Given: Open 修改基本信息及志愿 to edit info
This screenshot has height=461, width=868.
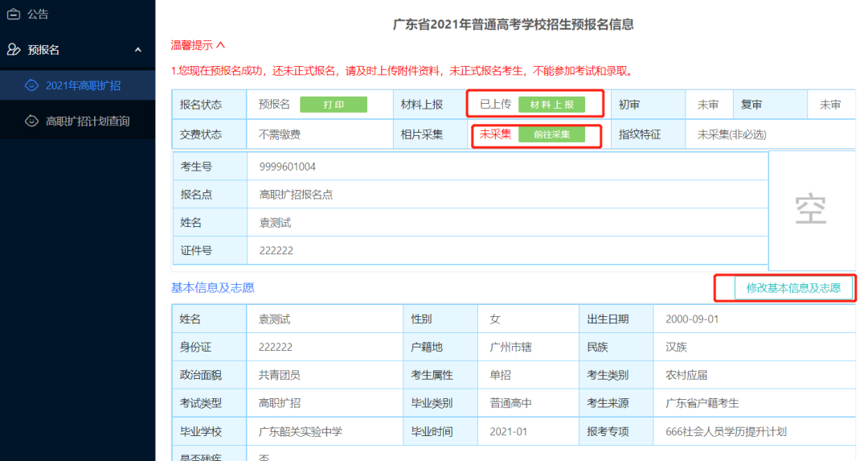Looking at the screenshot, I should click(793, 288).
